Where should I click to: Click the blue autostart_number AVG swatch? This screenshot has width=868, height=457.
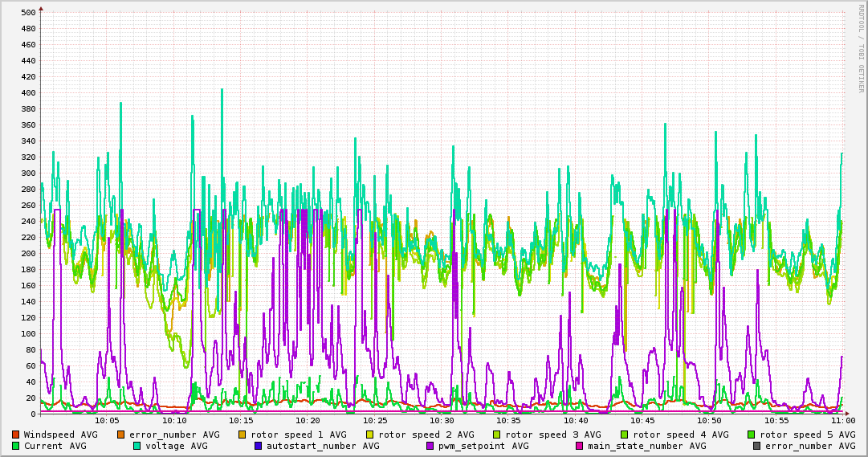tap(259, 446)
